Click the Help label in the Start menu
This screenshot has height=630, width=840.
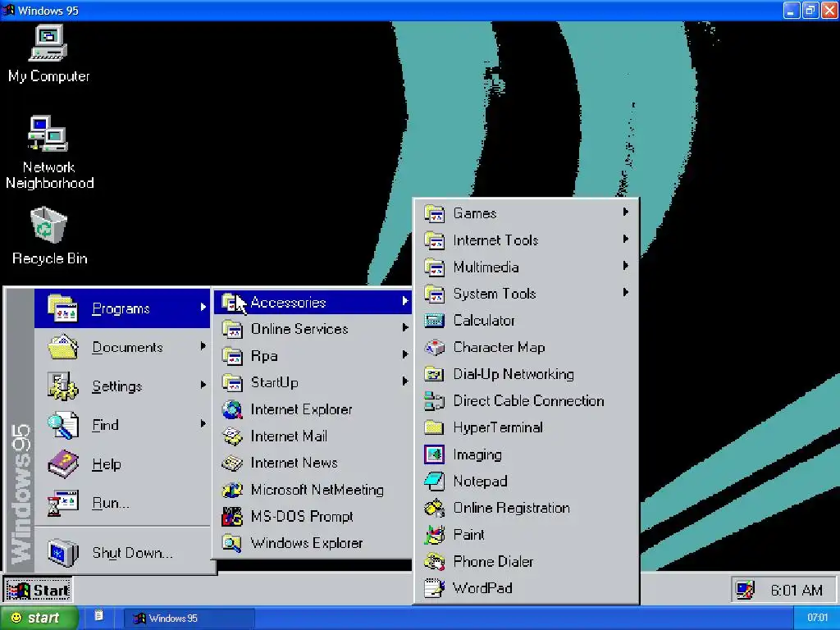coord(107,464)
